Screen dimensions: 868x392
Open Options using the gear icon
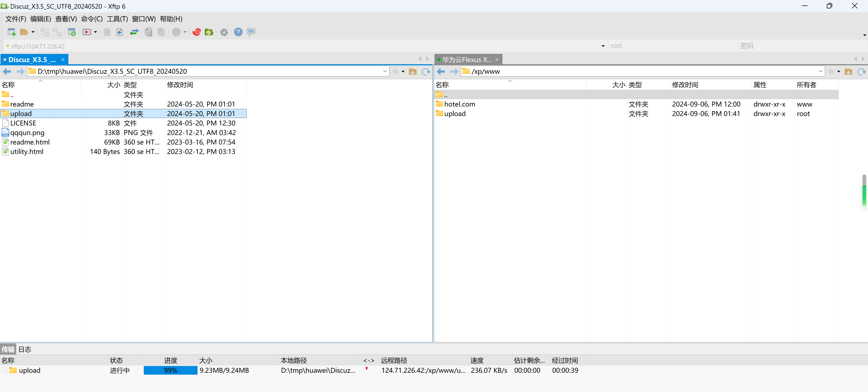[x=224, y=32]
